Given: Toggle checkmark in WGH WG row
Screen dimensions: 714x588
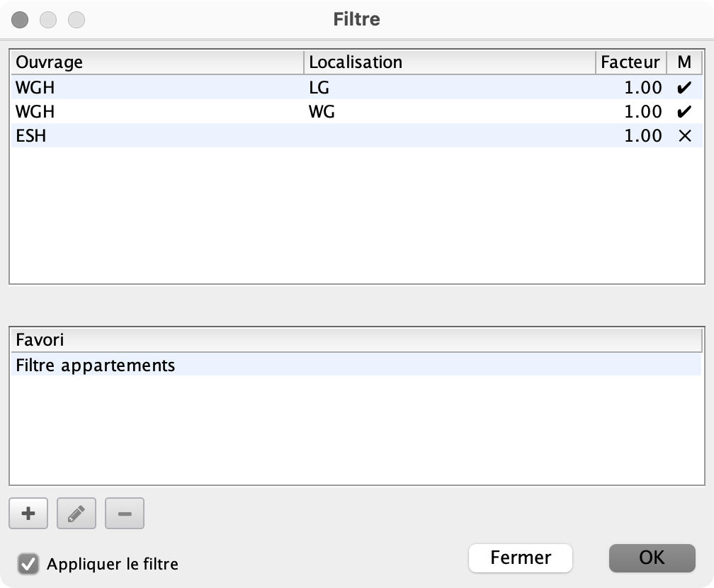Looking at the screenshot, I should click(684, 112).
